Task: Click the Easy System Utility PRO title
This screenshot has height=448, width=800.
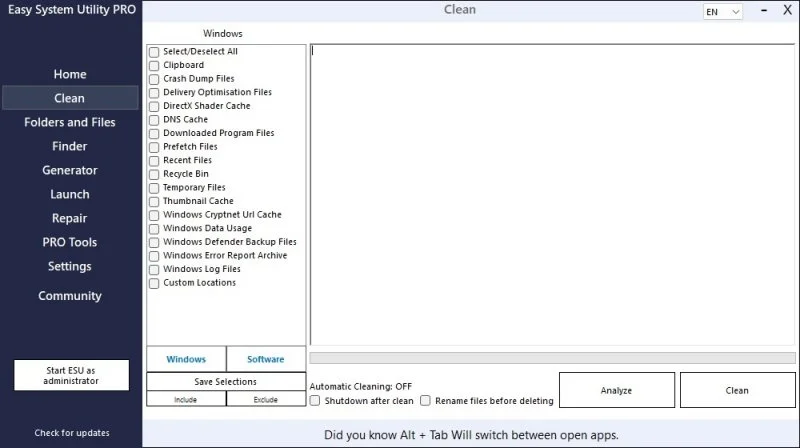Action: click(x=72, y=10)
